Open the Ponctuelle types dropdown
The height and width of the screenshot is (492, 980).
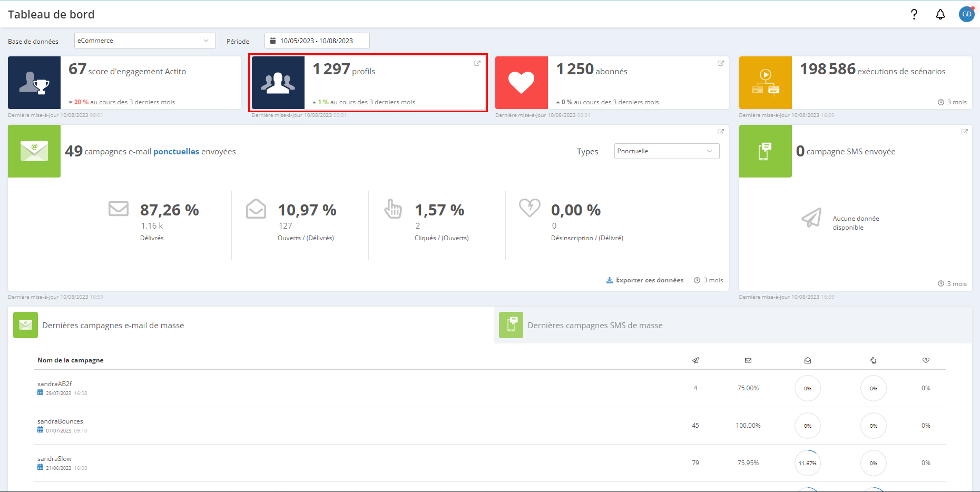(667, 151)
